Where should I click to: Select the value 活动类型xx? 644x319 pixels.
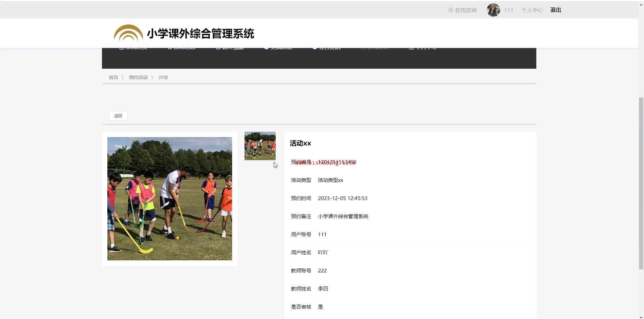point(330,180)
